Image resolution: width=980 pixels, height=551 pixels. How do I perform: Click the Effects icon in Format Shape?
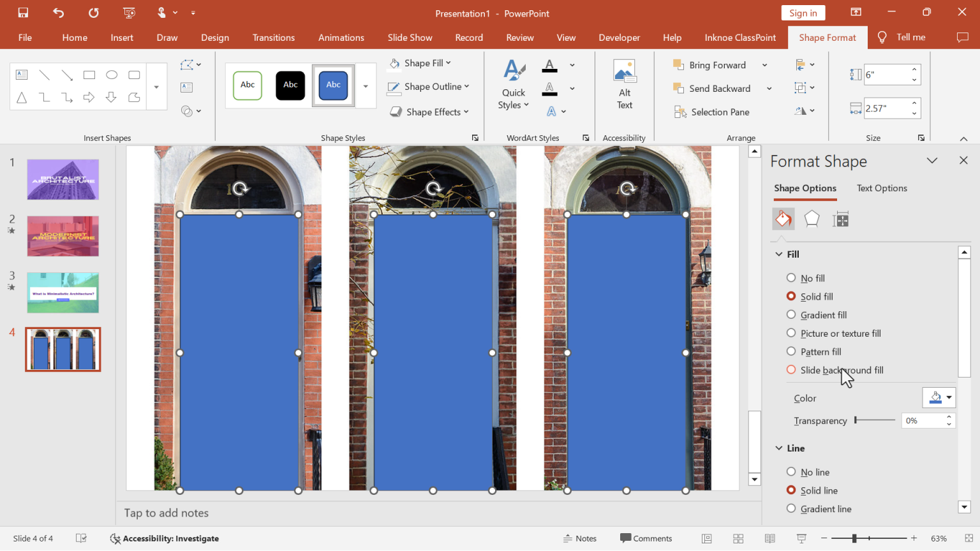point(812,219)
